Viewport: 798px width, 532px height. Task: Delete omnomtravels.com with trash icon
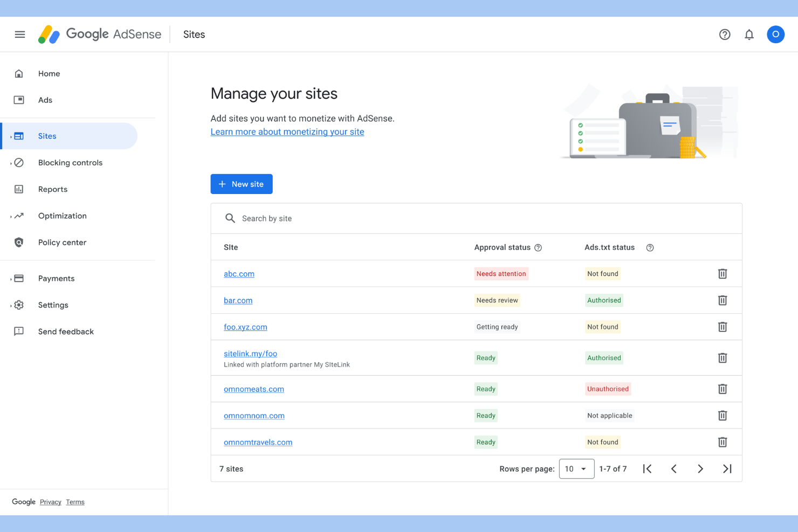tap(723, 442)
